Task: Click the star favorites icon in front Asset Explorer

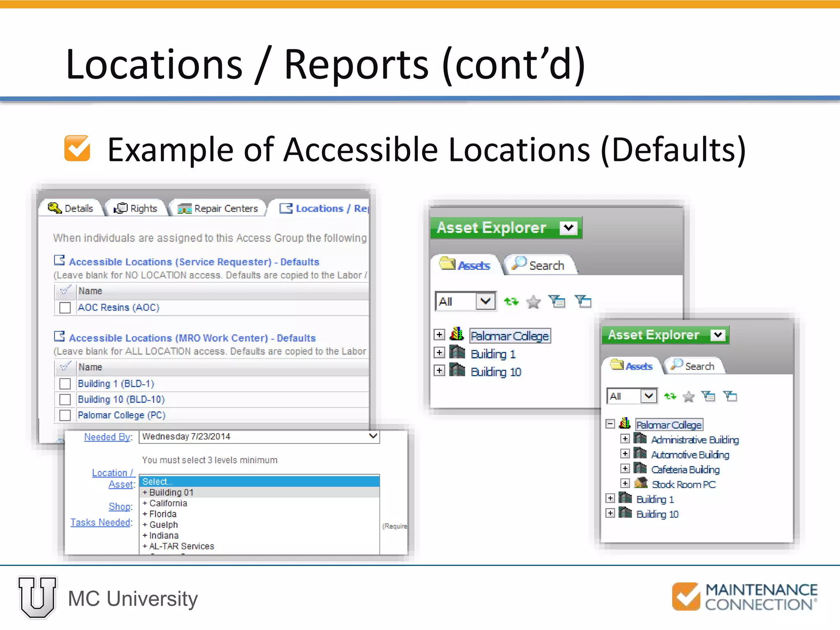Action: [x=689, y=397]
